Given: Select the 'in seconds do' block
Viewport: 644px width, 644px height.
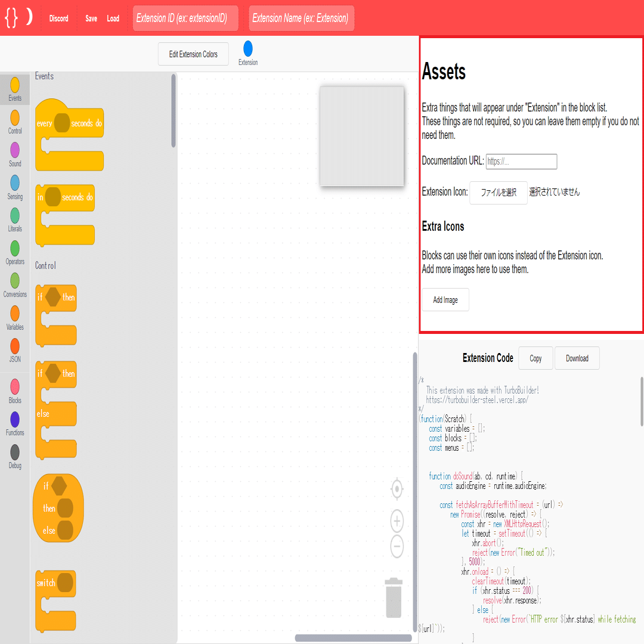Looking at the screenshot, I should [x=65, y=216].
